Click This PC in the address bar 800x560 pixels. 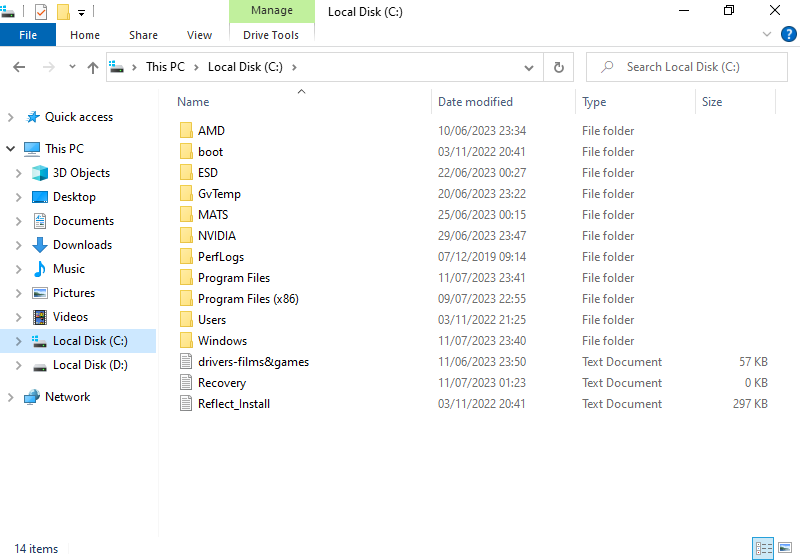click(x=165, y=67)
